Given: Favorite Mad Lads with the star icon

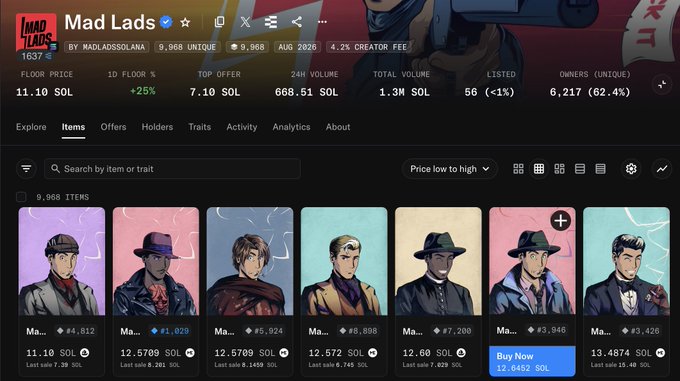Looking at the screenshot, I should [x=185, y=22].
